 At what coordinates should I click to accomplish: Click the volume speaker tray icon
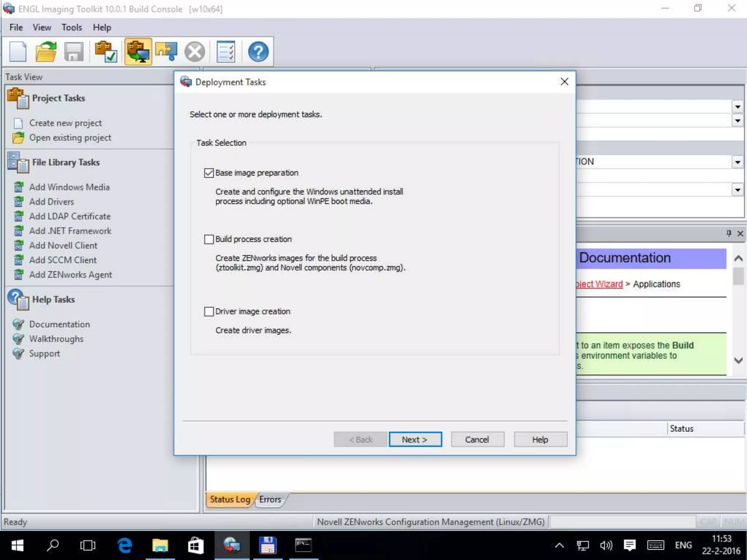[606, 545]
